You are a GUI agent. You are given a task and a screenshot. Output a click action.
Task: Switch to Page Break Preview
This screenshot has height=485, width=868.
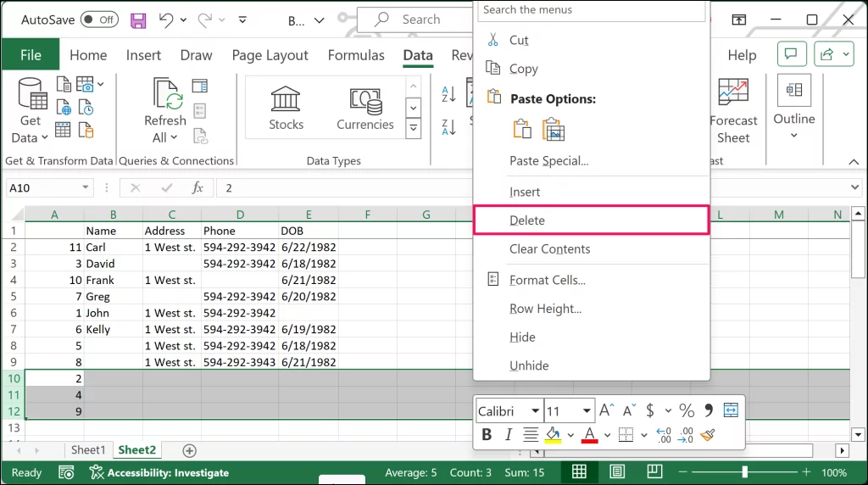tap(654, 471)
